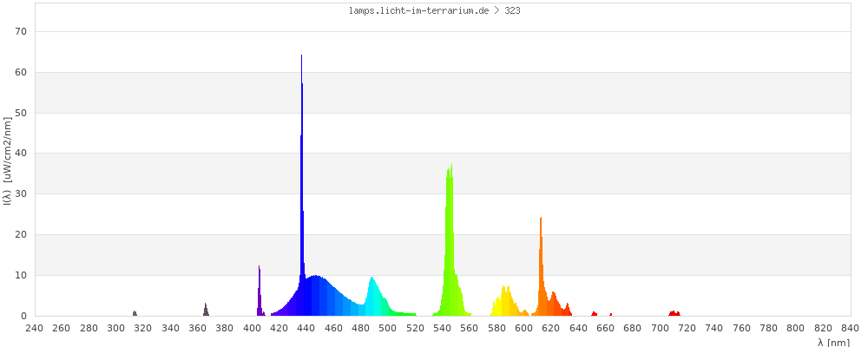Select the small gray peak near 313 nm
This screenshot has height=347, width=868.
pyautogui.click(x=135, y=313)
